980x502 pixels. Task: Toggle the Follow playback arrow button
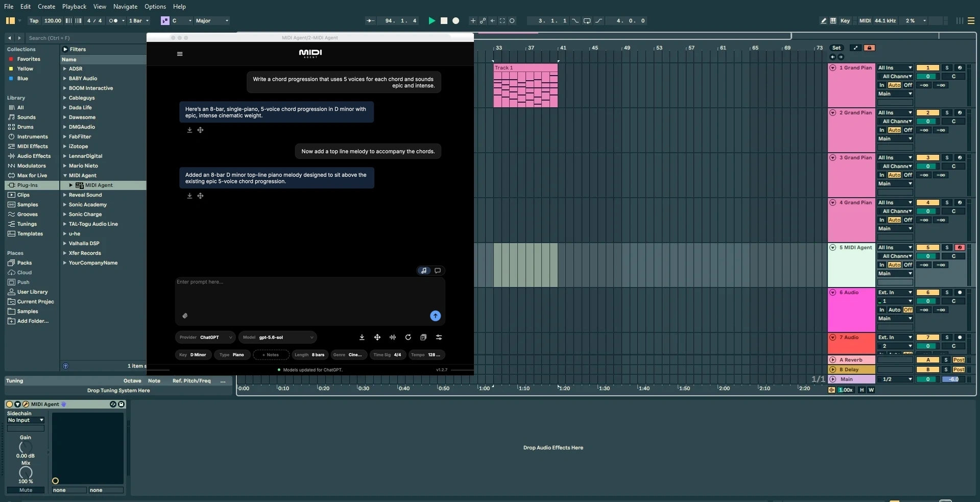[370, 21]
